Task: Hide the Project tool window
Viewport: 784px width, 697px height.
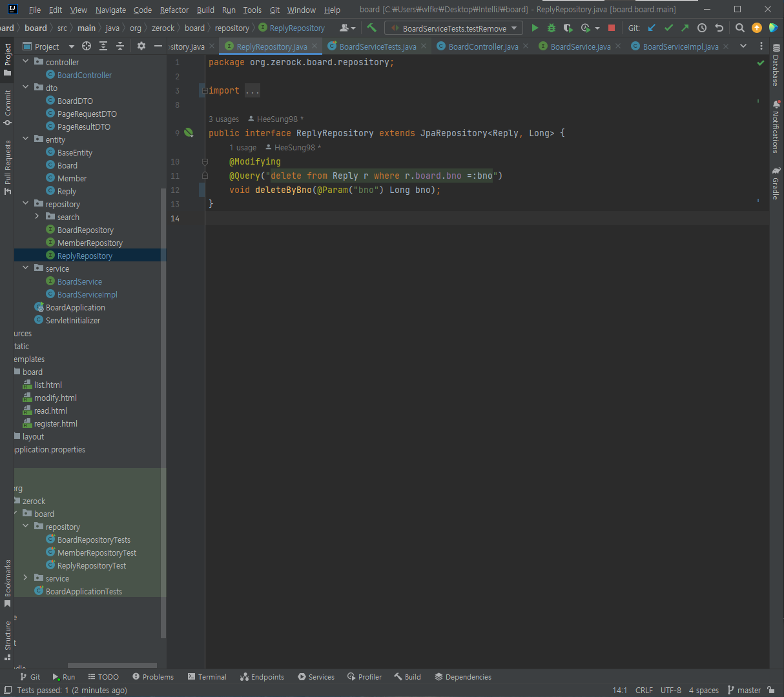Action: pos(158,46)
